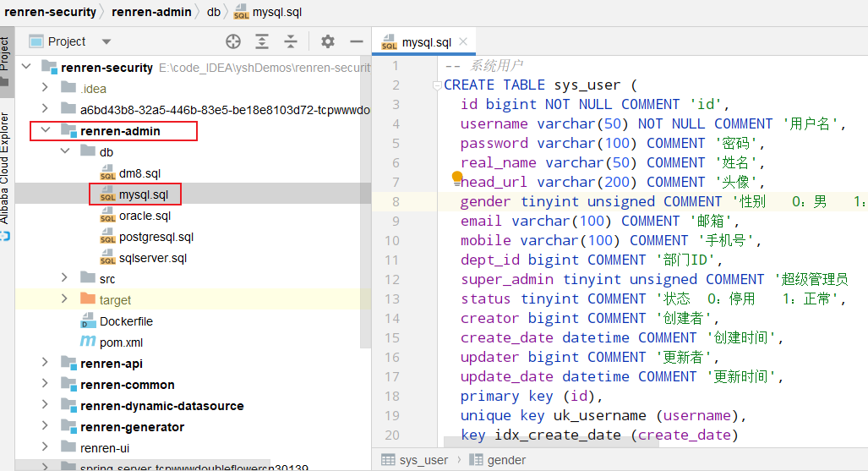Screen dimensions: 868x471
Task: Click the yellow intention lightbulb icon
Action: 456,177
